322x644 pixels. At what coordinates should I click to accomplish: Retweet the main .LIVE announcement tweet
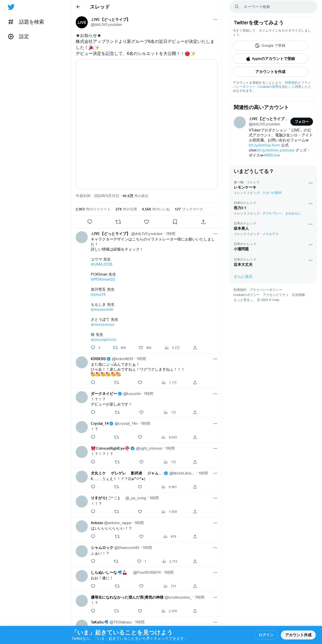pyautogui.click(x=118, y=222)
